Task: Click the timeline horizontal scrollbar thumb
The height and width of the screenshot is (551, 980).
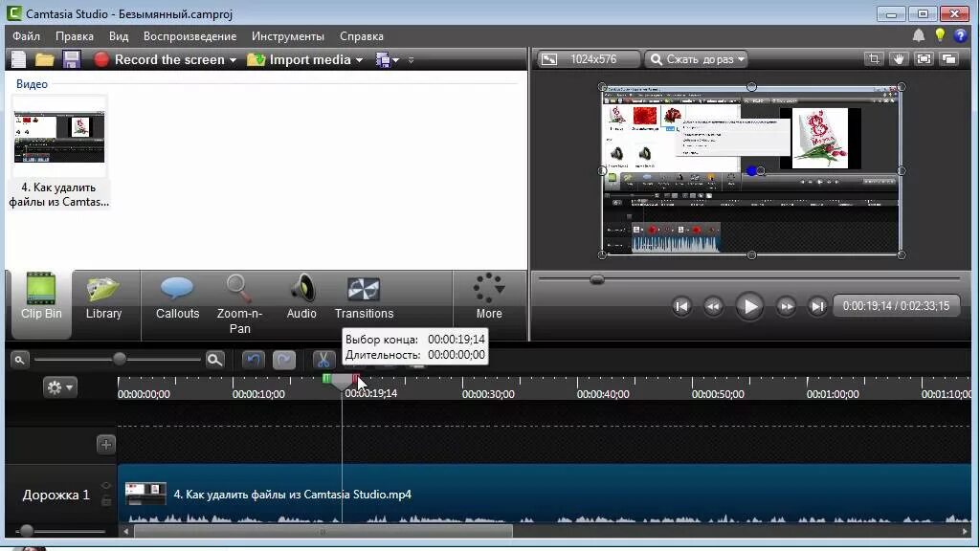Action: pos(323,532)
